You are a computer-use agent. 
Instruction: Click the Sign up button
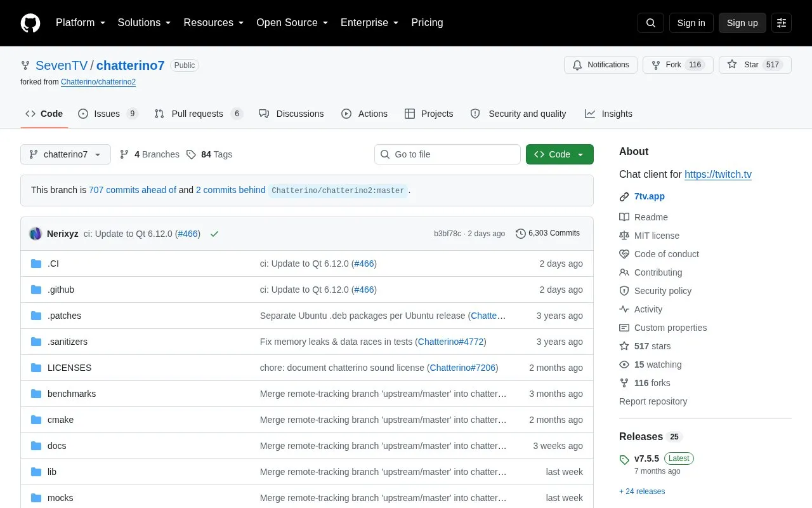tap(742, 23)
